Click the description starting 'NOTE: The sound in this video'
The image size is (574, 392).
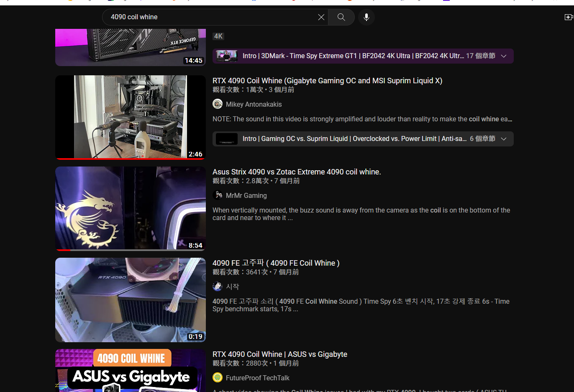pyautogui.click(x=362, y=119)
